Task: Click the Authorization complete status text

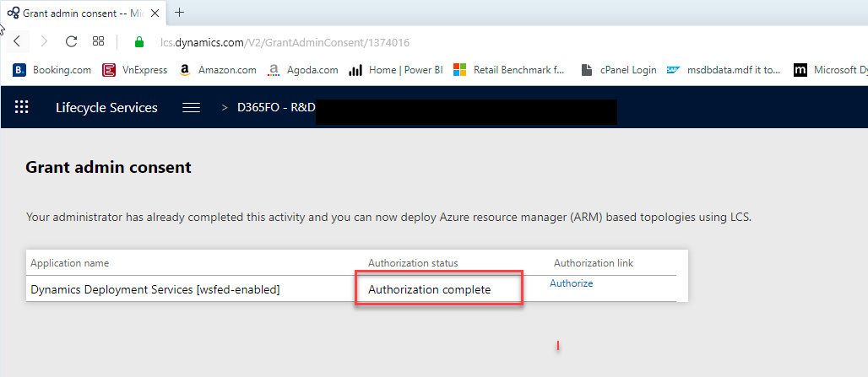Action: pyautogui.click(x=430, y=289)
